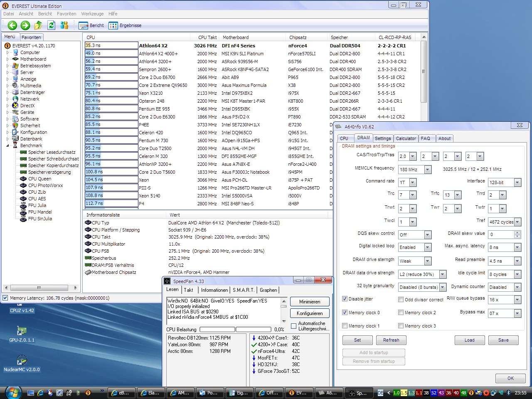532x399 pixels.
Task: Switch to the Favoriten sidebar tab
Action: click(31, 37)
